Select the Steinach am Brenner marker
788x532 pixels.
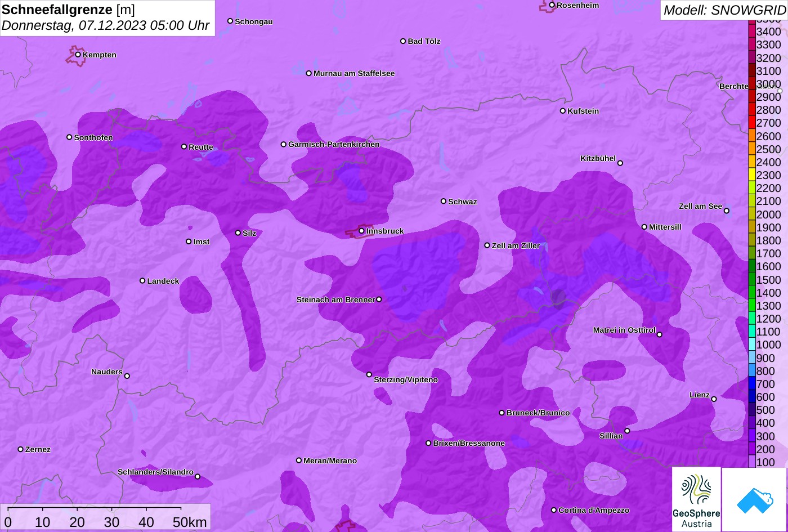click(x=379, y=299)
